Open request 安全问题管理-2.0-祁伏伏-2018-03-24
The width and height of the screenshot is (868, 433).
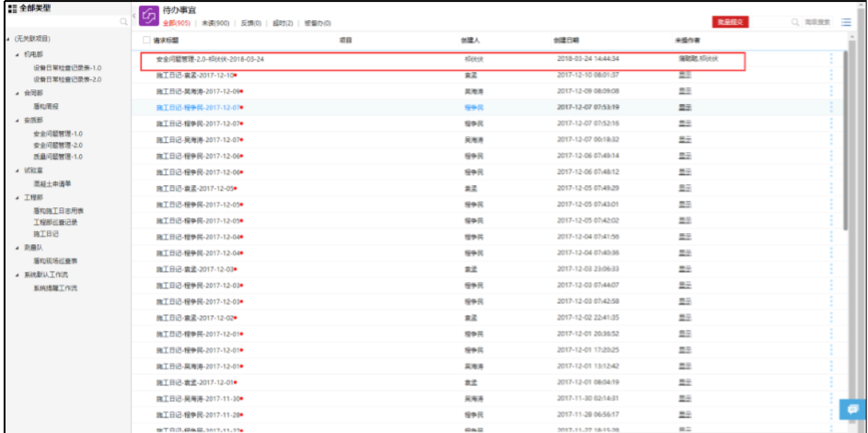click(x=210, y=59)
